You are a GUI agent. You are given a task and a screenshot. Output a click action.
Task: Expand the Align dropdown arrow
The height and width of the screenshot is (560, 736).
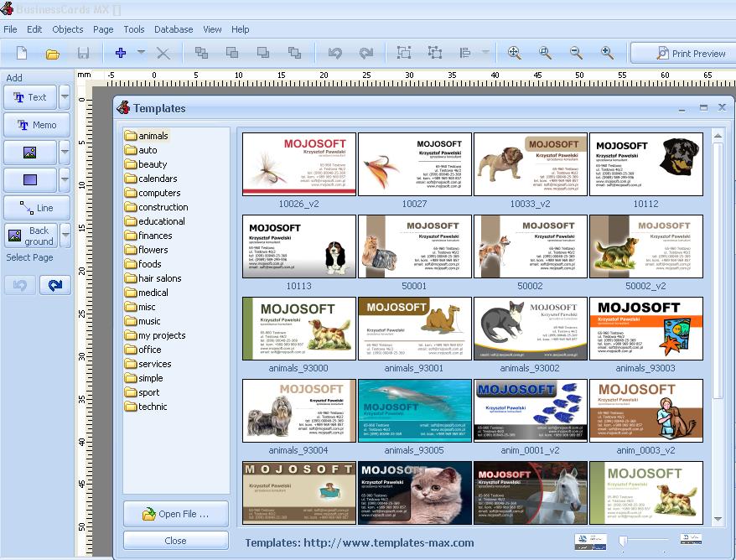coord(485,52)
